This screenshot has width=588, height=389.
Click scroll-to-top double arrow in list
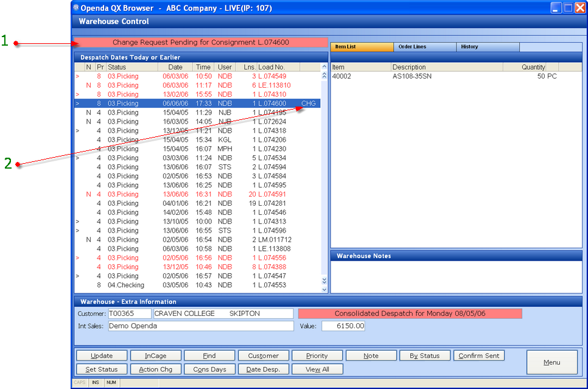click(324, 75)
